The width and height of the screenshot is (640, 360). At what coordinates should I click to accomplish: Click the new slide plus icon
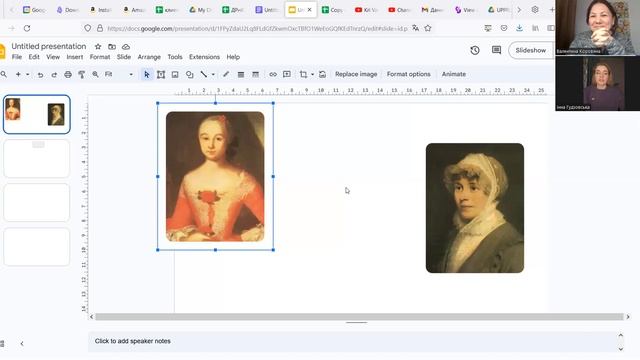click(x=18, y=74)
